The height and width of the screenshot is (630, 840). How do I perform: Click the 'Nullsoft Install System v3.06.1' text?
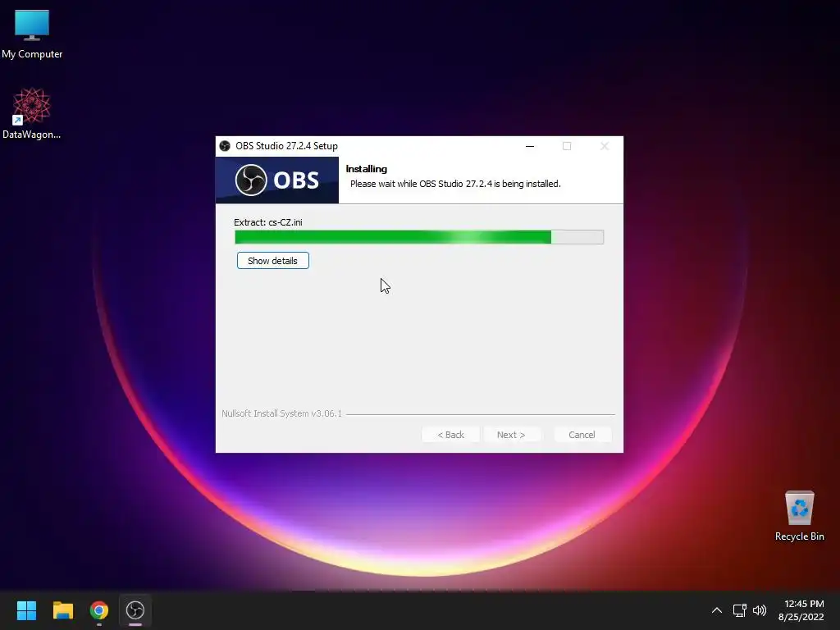coord(281,413)
